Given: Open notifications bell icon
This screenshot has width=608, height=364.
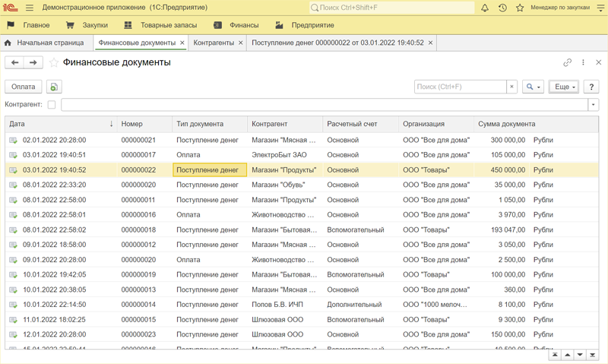Looking at the screenshot, I should (485, 8).
